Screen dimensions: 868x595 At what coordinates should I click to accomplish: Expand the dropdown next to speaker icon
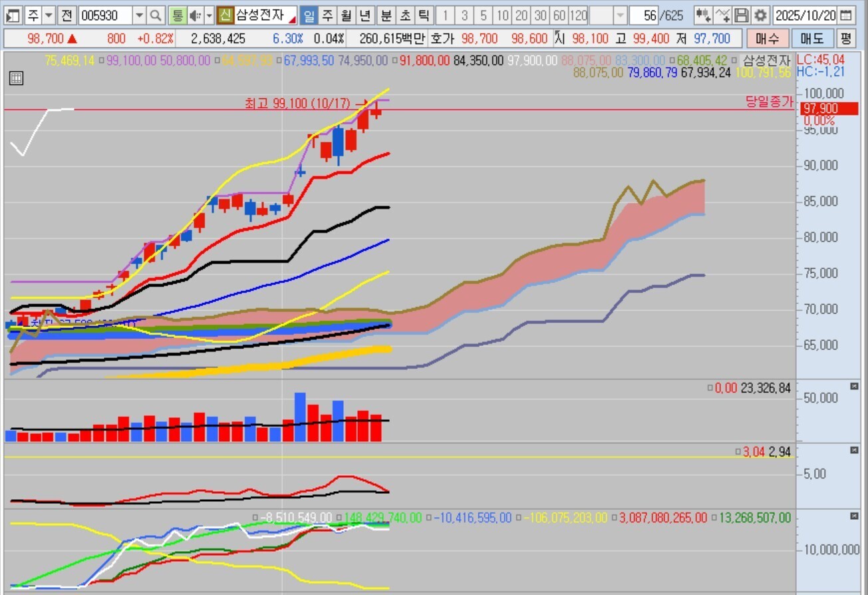pyautogui.click(x=209, y=15)
